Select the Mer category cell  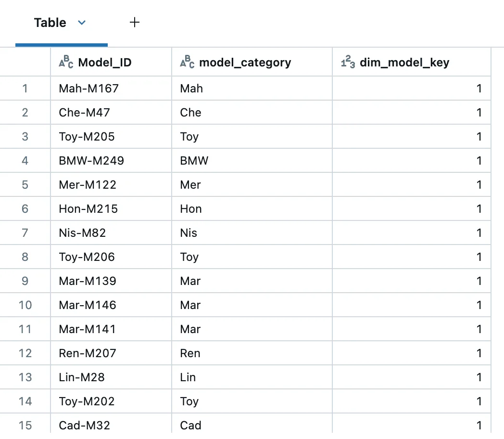point(190,185)
